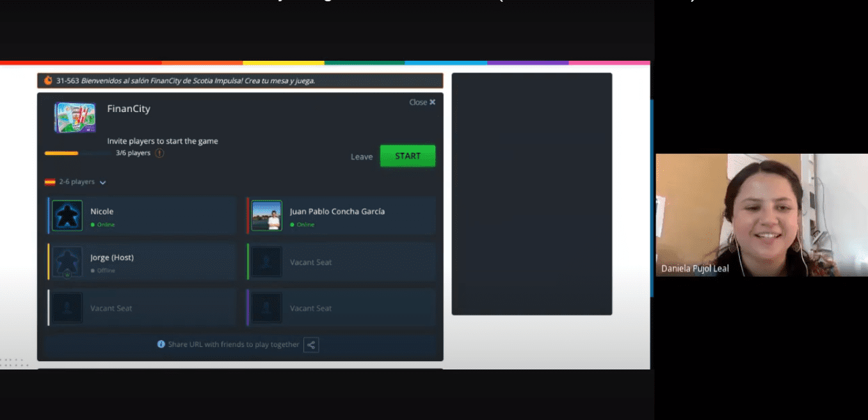The width and height of the screenshot is (868, 420).
Task: Click Jorge (Host) avatar icon
Action: pos(67,262)
